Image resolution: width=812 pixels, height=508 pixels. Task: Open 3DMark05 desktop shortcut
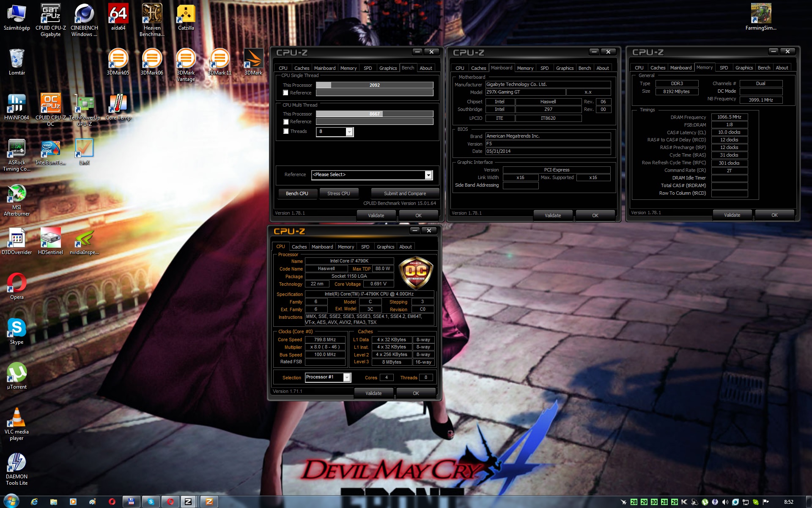coord(118,62)
